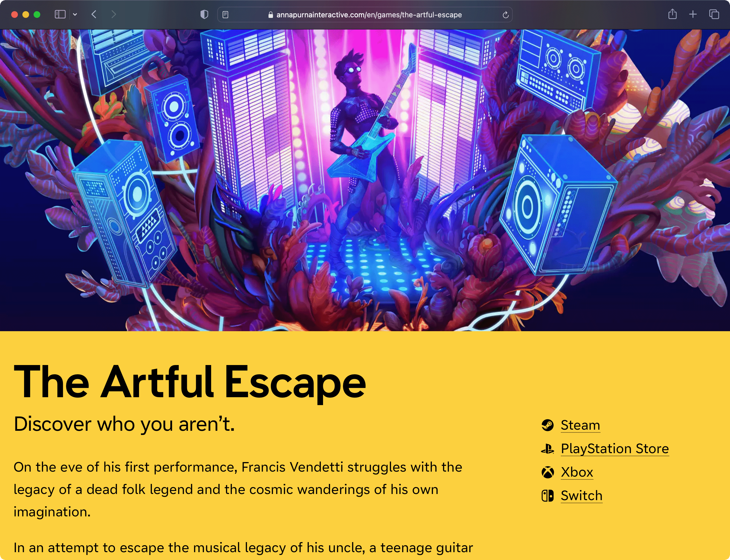The height and width of the screenshot is (560, 730).
Task: Add a new tab with the plus icon
Action: pyautogui.click(x=693, y=14)
